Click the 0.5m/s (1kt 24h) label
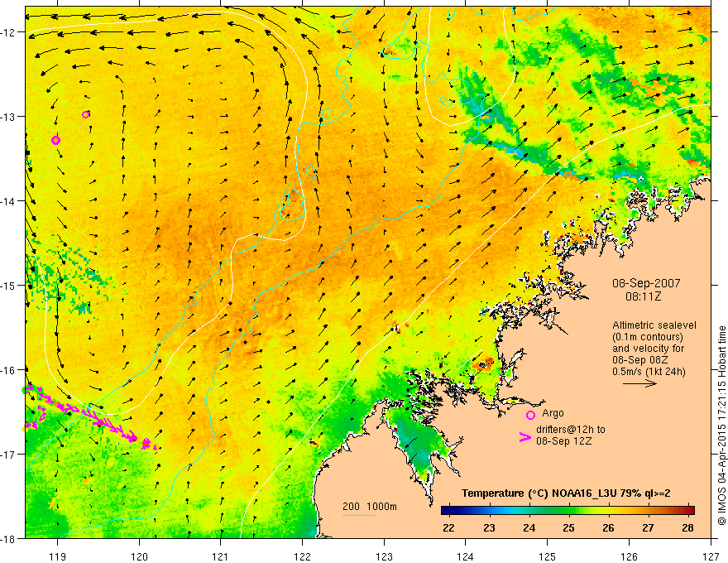This screenshot has height=563, width=728. [x=649, y=372]
